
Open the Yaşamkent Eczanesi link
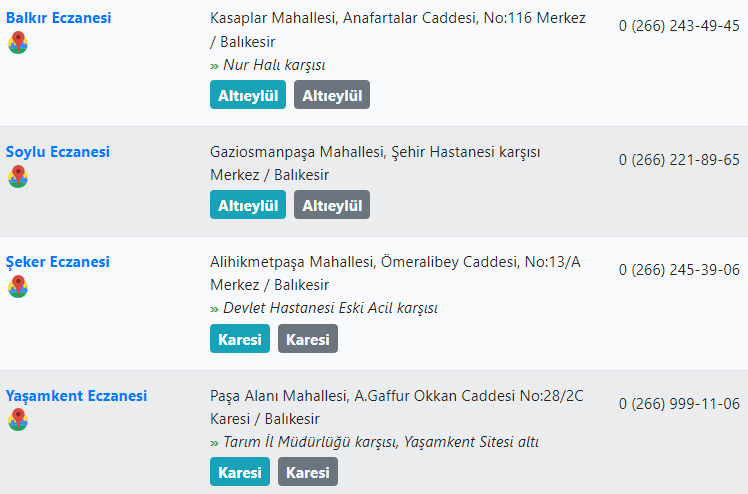coord(76,396)
